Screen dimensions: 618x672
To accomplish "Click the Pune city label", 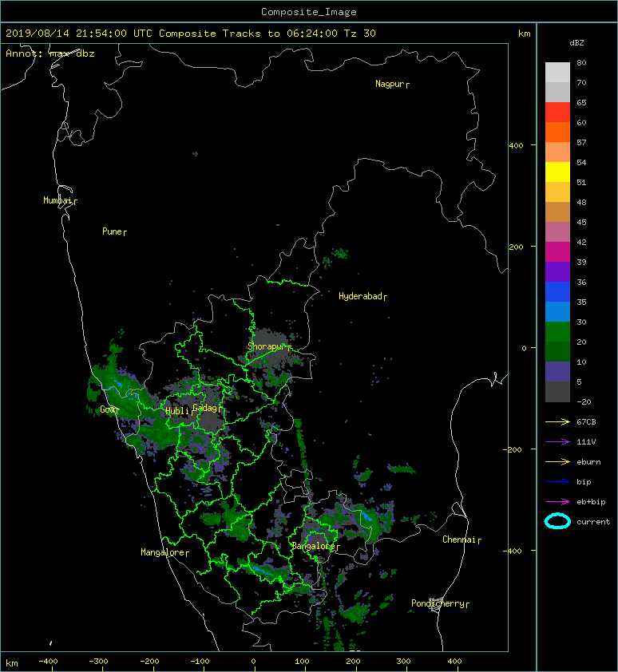I will pos(112,231).
